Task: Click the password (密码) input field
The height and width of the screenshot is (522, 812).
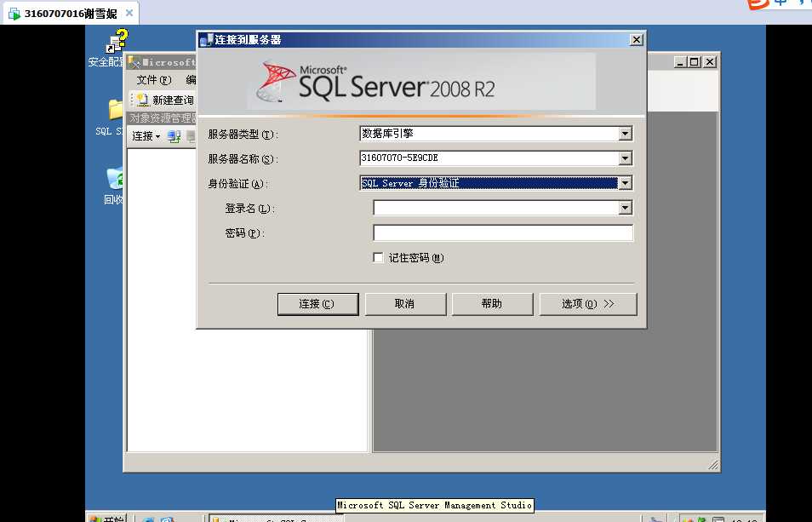Action: point(503,233)
